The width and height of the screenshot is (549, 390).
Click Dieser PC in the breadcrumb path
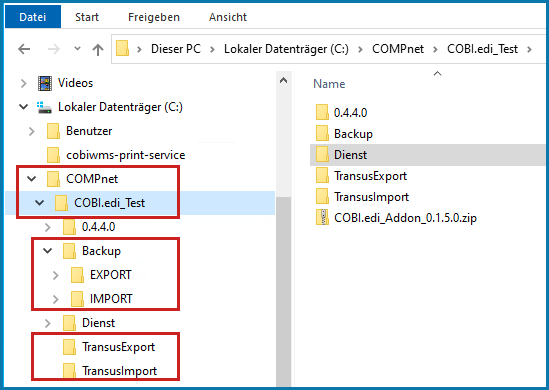pos(176,49)
